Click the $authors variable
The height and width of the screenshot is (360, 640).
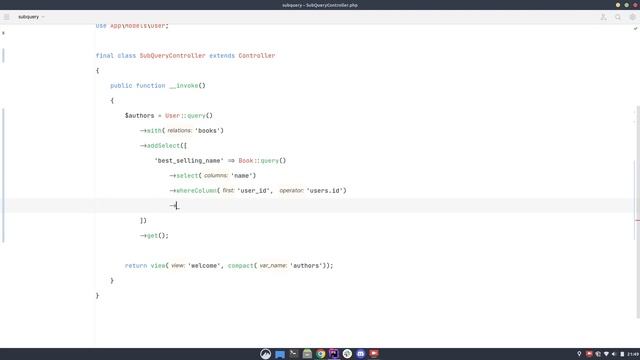139,116
